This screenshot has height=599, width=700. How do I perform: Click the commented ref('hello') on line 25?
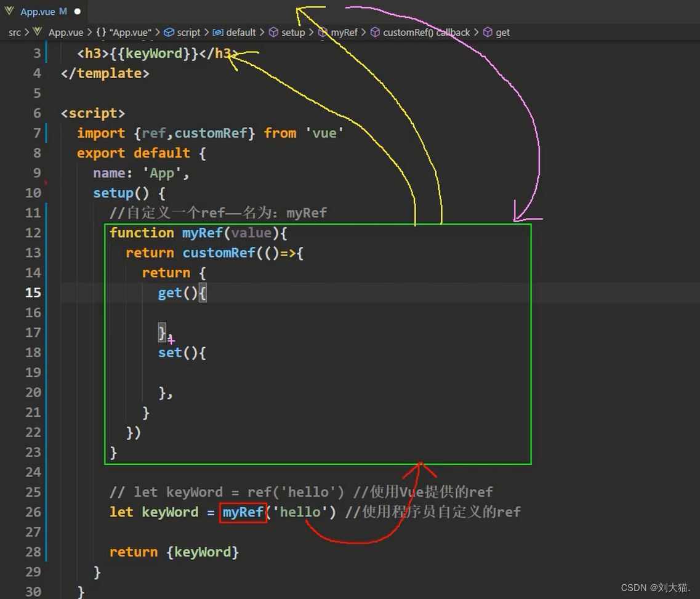(x=296, y=492)
